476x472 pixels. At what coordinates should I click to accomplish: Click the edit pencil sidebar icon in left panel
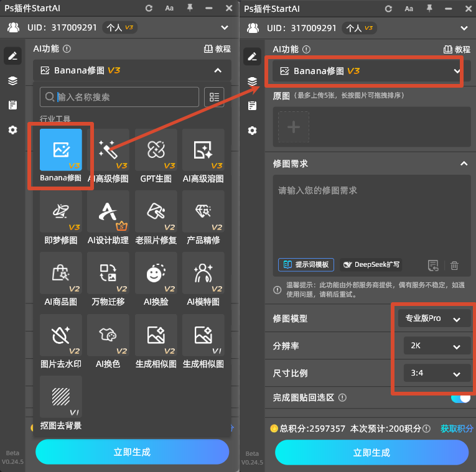(x=12, y=56)
